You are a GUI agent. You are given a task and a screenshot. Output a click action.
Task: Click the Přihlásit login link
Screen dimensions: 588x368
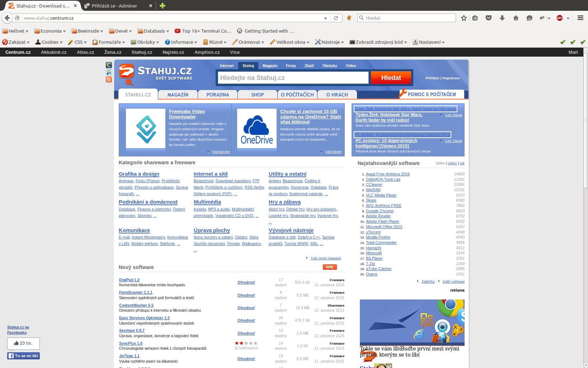[x=432, y=78]
